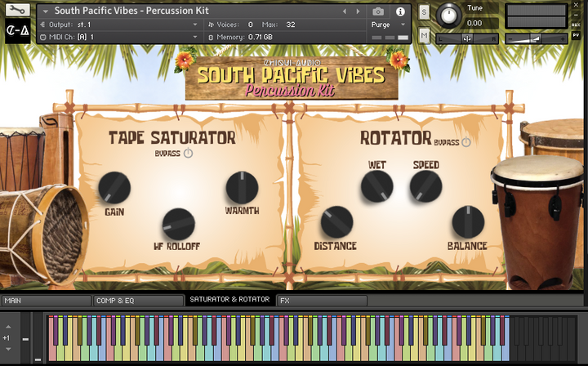The image size is (588, 366).
Task: Click the Tune knob
Action: pos(448,16)
